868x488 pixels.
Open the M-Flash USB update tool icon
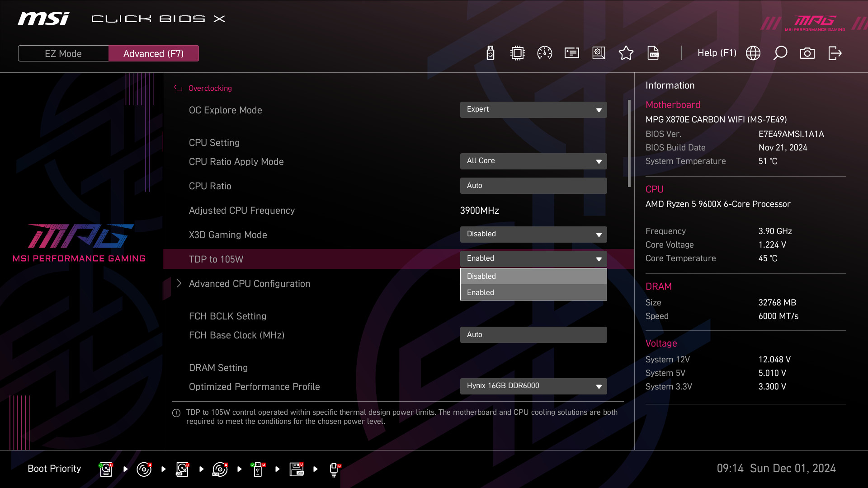[491, 53]
